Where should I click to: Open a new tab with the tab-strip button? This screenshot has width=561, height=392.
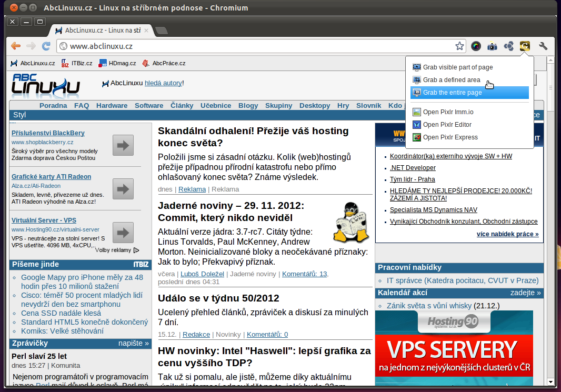[x=162, y=31]
